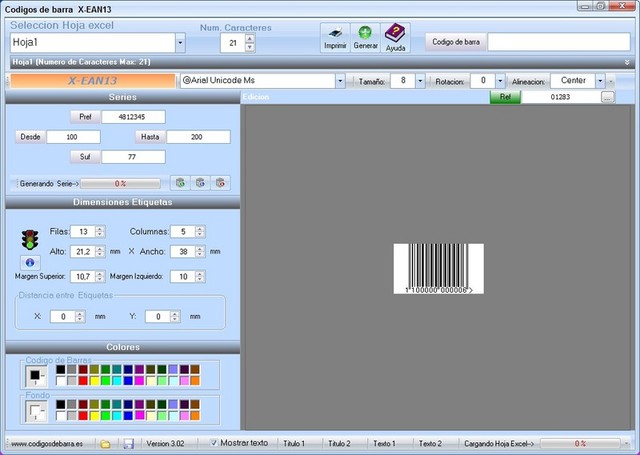Pick orange swatch in Codigo de Barras palette
This screenshot has height=455, width=640.
click(x=195, y=381)
